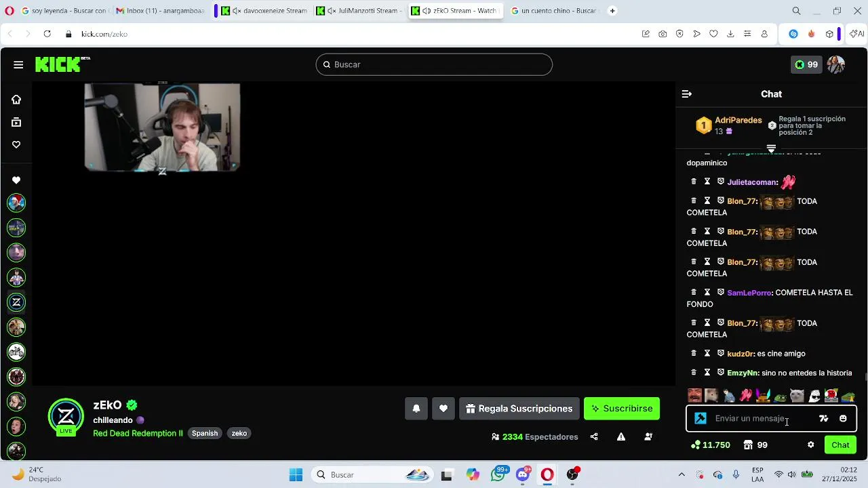Viewport: 868px width, 488px height.
Task: Open the emoji picker in chat input
Action: (843, 419)
